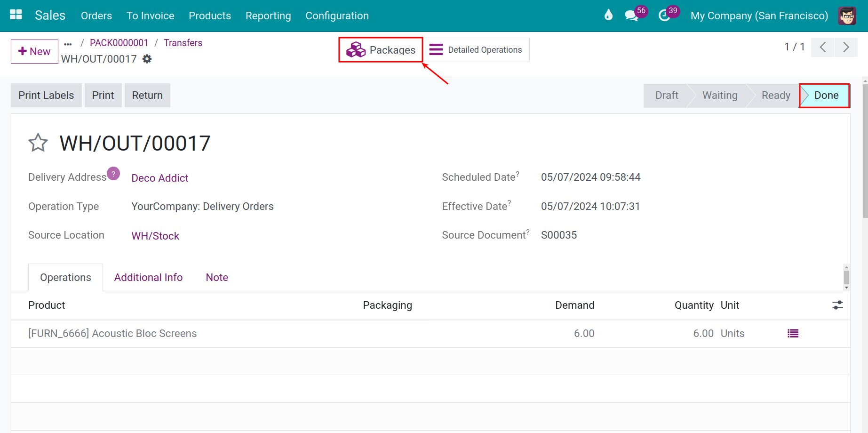
Task: Click the Unit column header
Action: pos(730,305)
